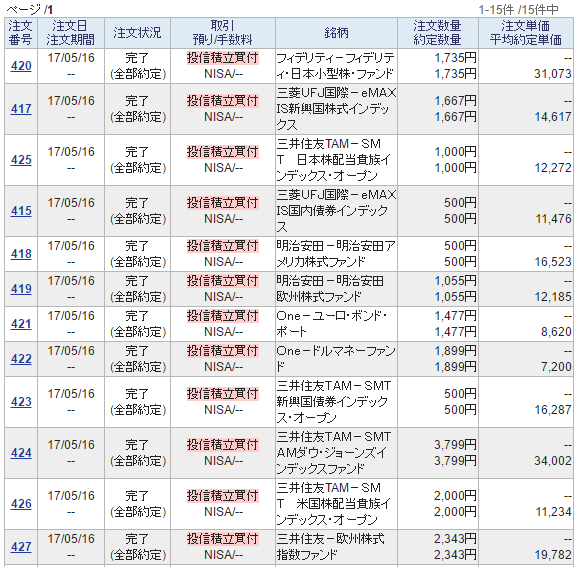Open order number 421 link
Viewport: 579px width, 567px height.
click(21, 324)
